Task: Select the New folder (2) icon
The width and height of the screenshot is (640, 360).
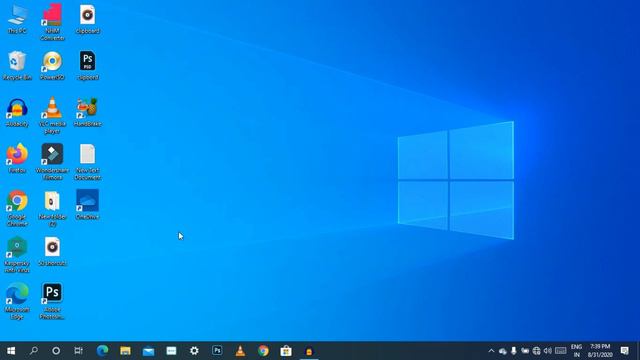Action: pos(52,208)
